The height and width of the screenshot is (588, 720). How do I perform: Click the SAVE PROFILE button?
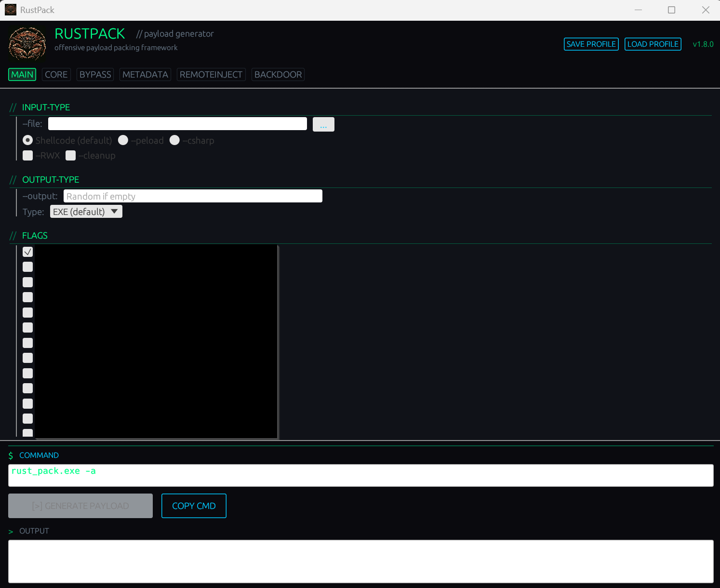click(591, 44)
